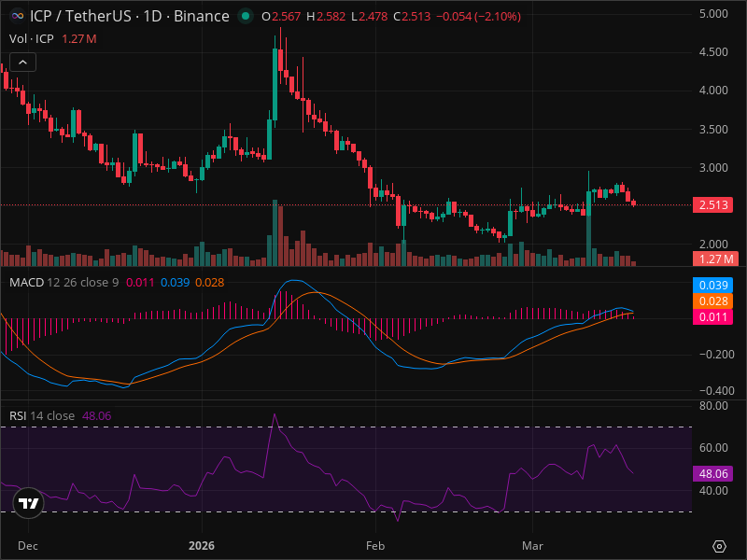Screen dimensions: 747x560
Task: Select the MACD 12 26 close 9 legend
Action: [63, 283]
